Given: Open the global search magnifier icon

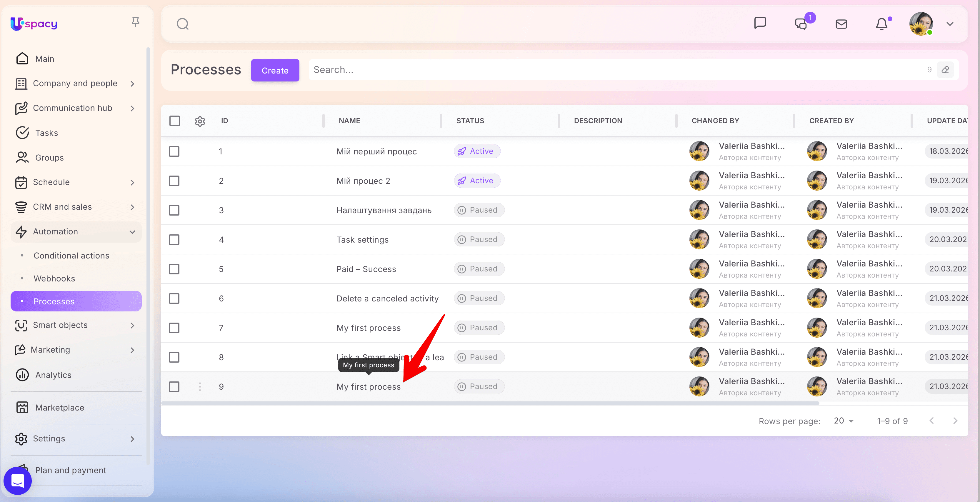Looking at the screenshot, I should 183,24.
